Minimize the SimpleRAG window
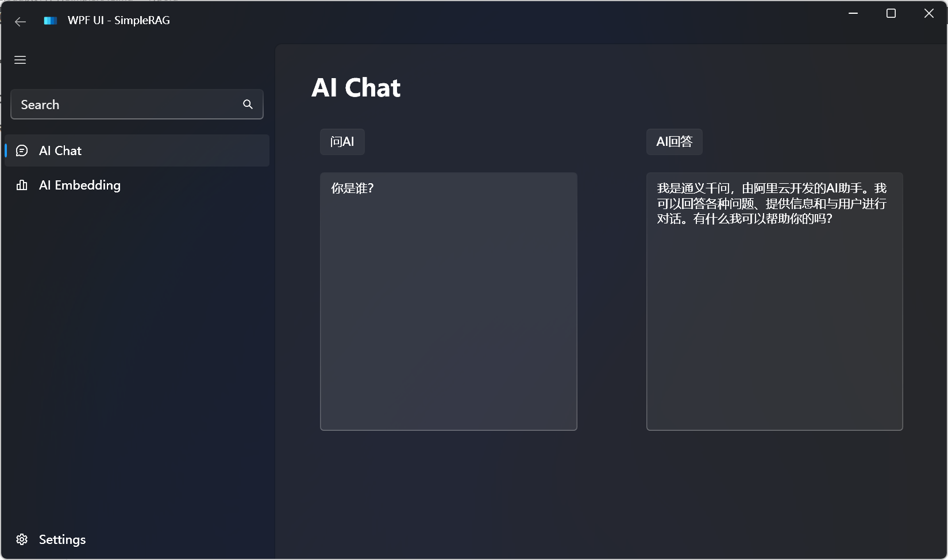Viewport: 948px width, 560px height. (853, 13)
